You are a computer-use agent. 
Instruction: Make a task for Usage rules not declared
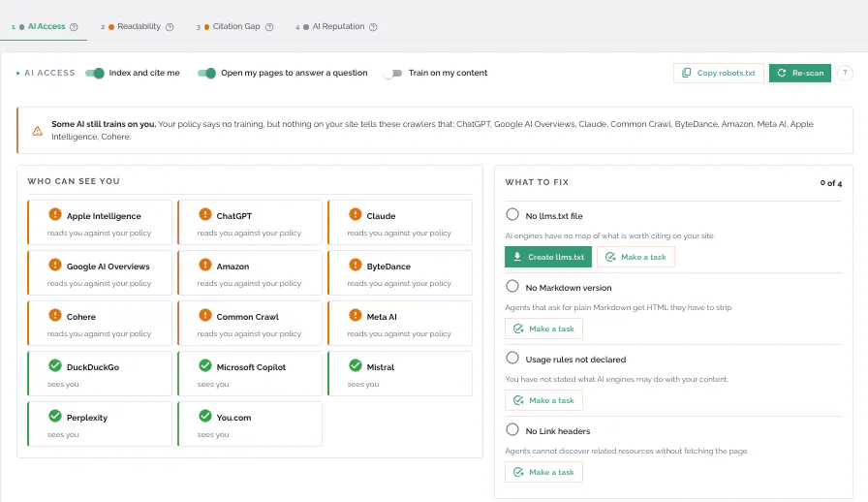(543, 400)
